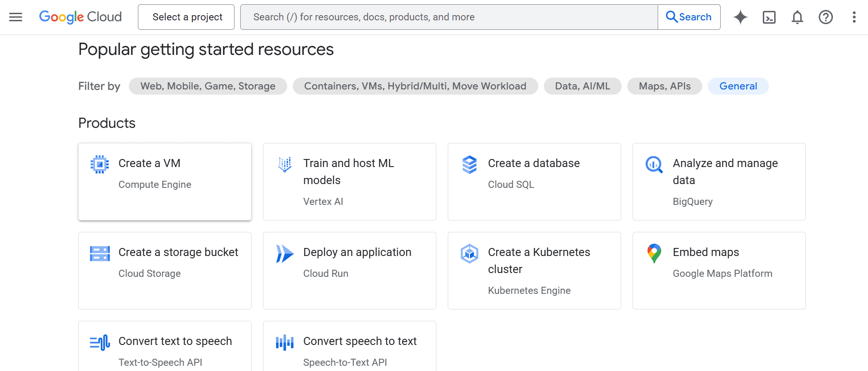
Task: Click the Google Cloud logo
Action: pos(80,17)
